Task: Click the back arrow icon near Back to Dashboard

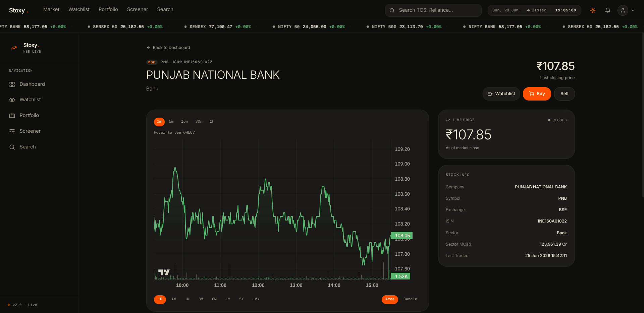Action: tap(148, 48)
